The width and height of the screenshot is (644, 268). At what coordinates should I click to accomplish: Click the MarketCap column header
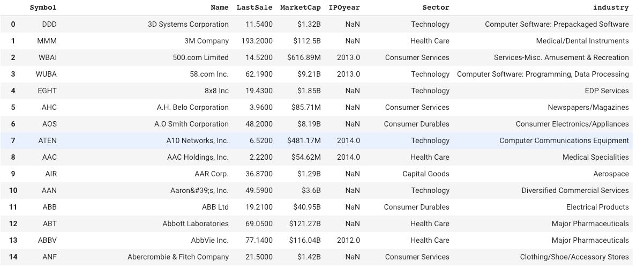click(300, 8)
